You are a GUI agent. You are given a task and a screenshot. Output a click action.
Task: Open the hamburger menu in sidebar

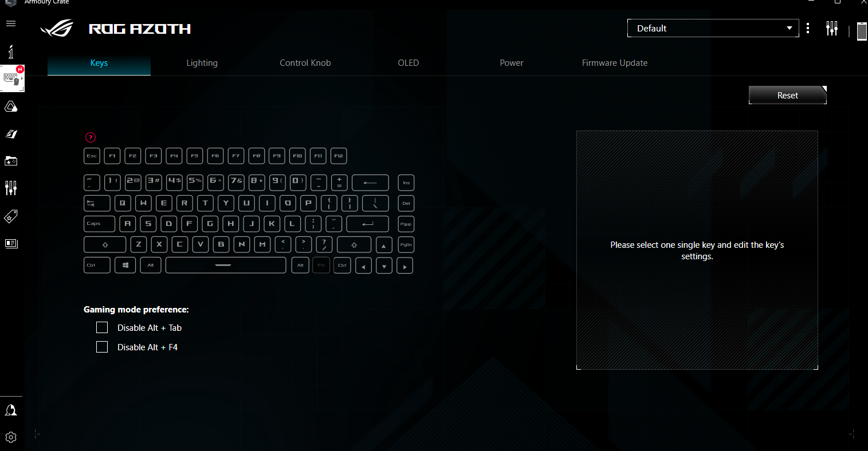coord(11,23)
